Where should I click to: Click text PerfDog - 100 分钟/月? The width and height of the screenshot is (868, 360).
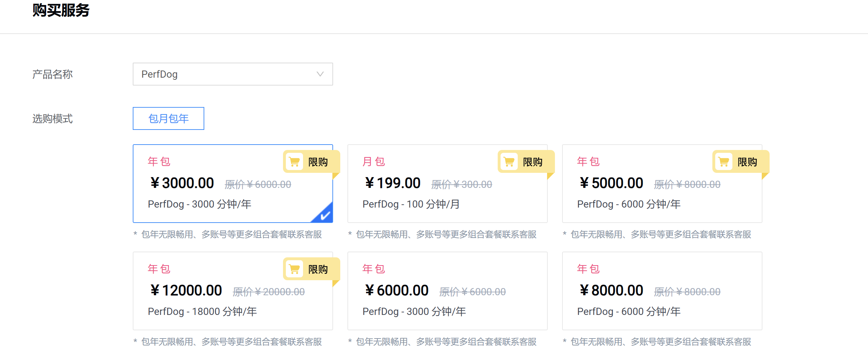(x=411, y=204)
